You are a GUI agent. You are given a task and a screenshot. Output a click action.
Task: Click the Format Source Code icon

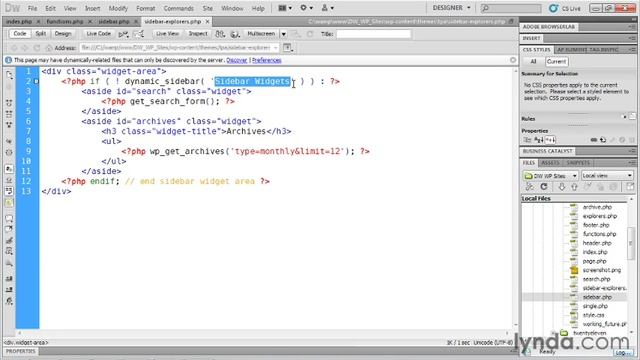click(x=9, y=301)
